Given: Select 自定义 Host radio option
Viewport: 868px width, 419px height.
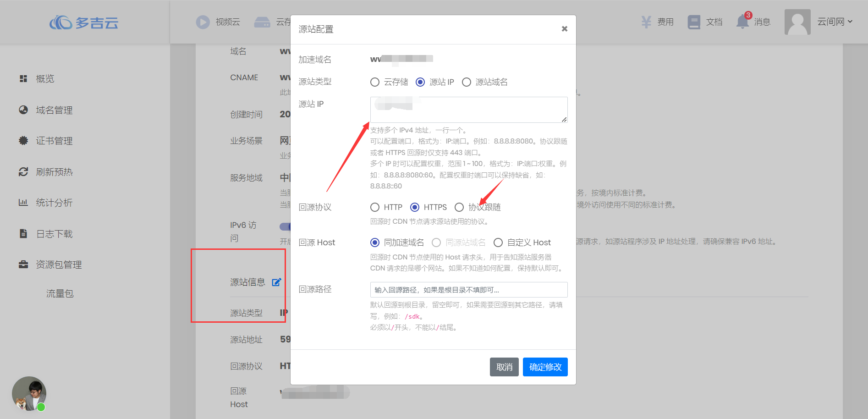Looking at the screenshot, I should pos(498,242).
